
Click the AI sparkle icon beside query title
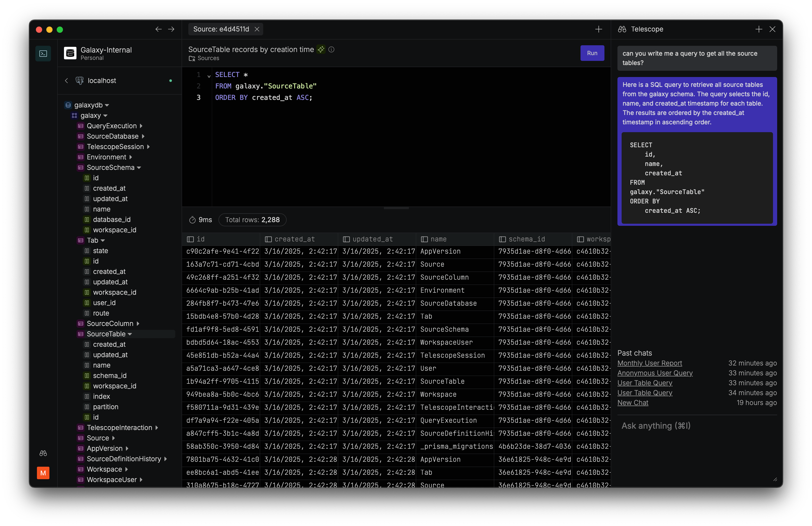tap(321, 49)
